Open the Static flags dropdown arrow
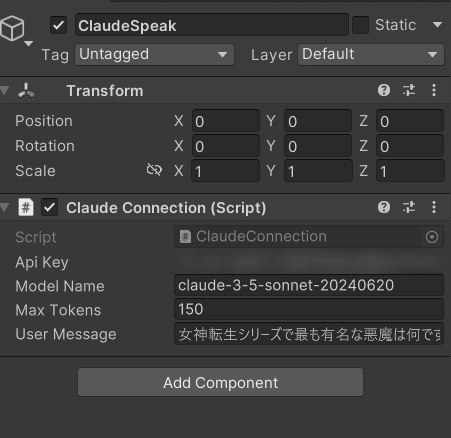The width and height of the screenshot is (451, 438). [x=437, y=25]
